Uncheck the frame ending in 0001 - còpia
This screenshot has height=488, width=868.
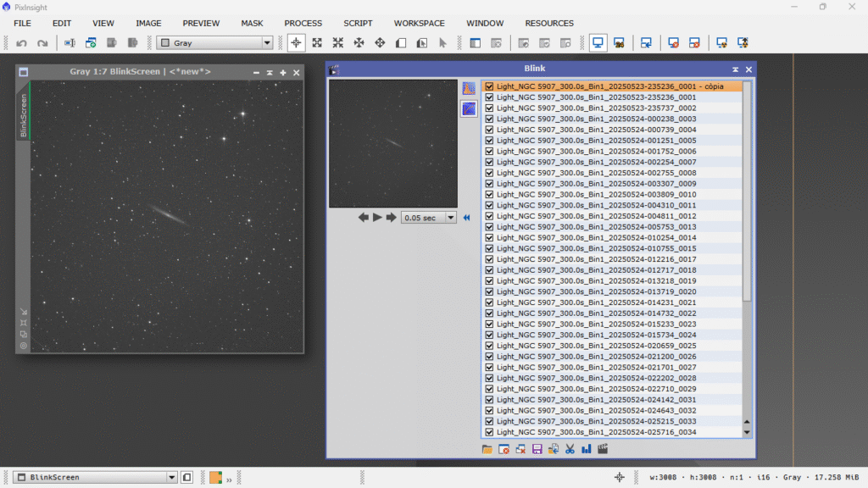(x=489, y=86)
